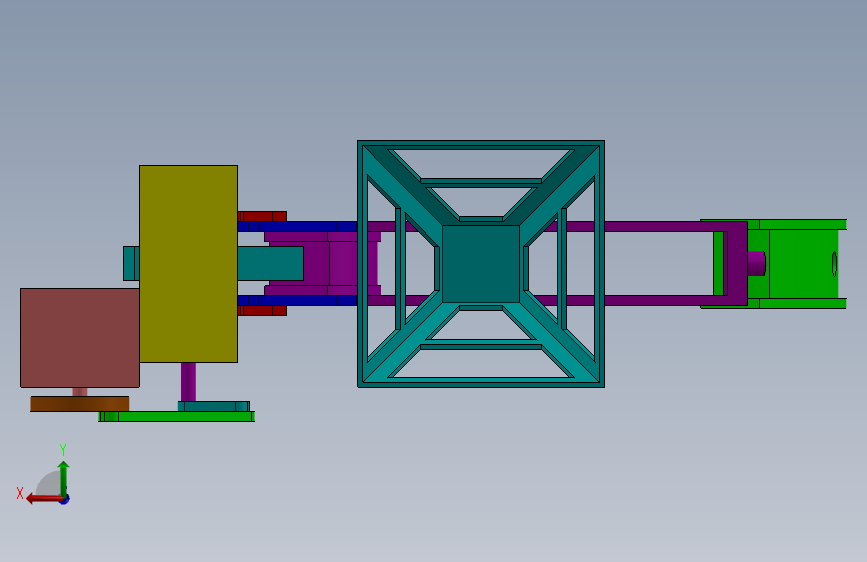Select the teal shaft right of olive block
Image resolution: width=867 pixels, height=562 pixels.
(x=270, y=263)
